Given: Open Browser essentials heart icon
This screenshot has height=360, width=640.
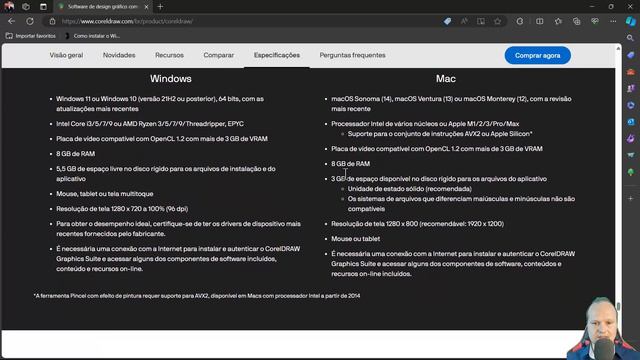Looking at the screenshot, I should tap(595, 21).
